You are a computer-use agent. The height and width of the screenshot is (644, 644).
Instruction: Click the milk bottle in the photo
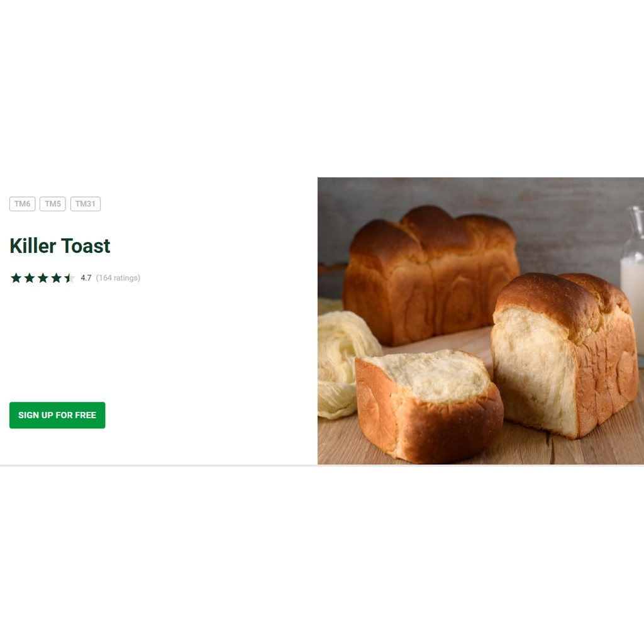(633, 284)
